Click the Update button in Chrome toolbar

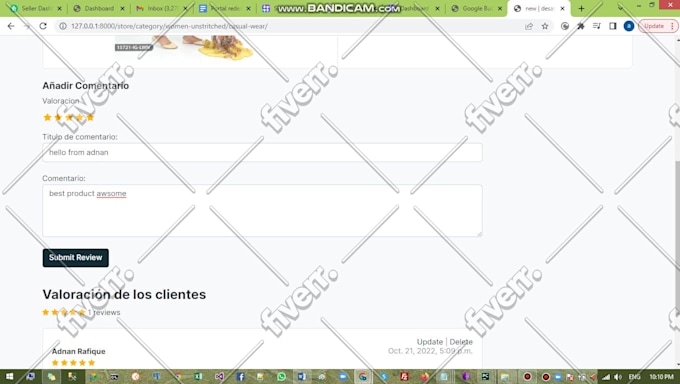coord(654,26)
